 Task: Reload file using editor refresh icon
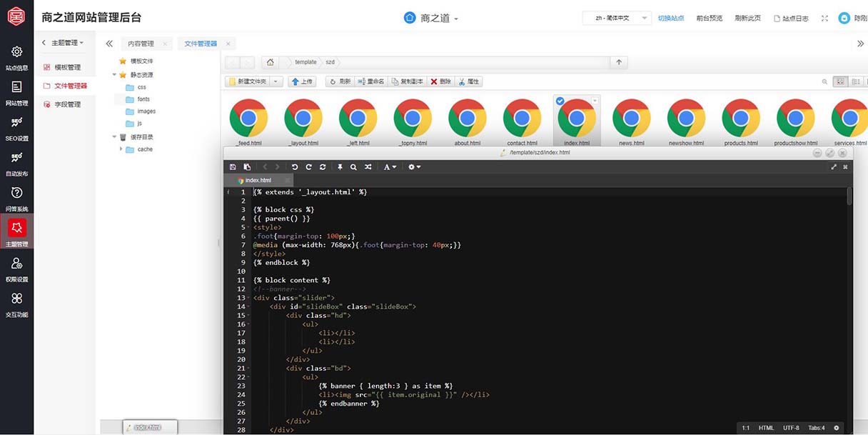pos(323,166)
